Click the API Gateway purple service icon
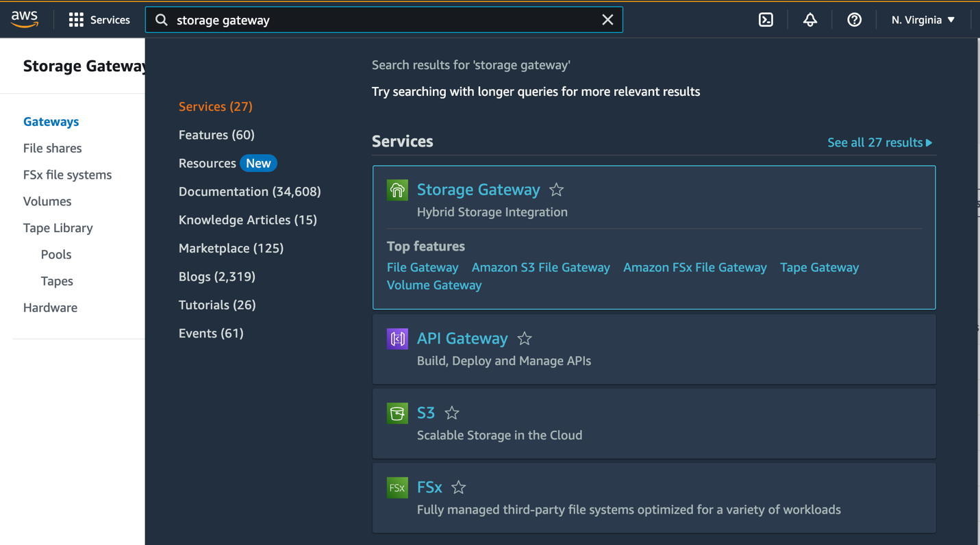The width and height of the screenshot is (980, 545). [397, 338]
